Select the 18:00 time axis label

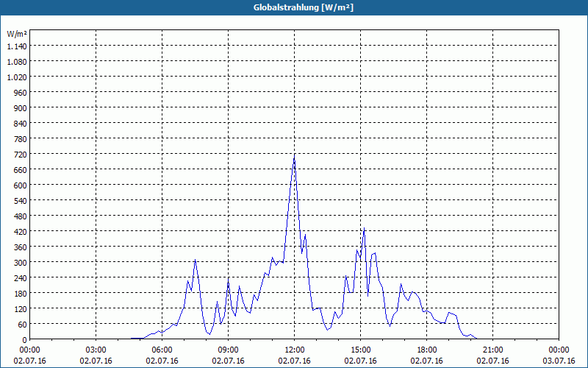pyautogui.click(x=427, y=350)
